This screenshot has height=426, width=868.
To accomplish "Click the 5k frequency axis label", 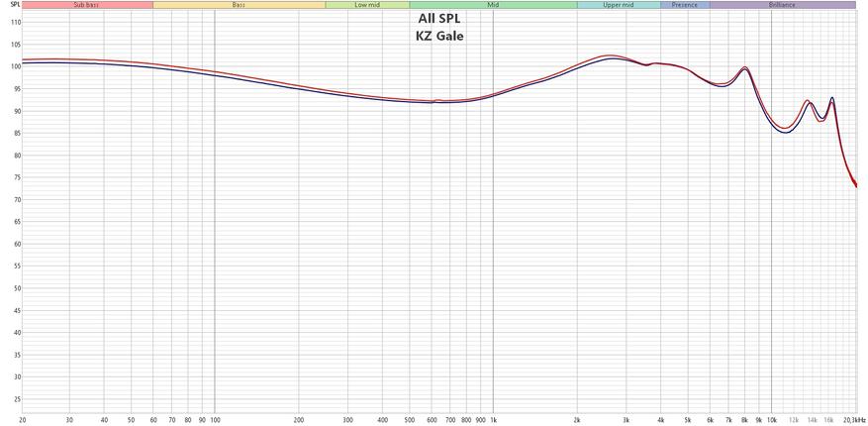I will [688, 420].
